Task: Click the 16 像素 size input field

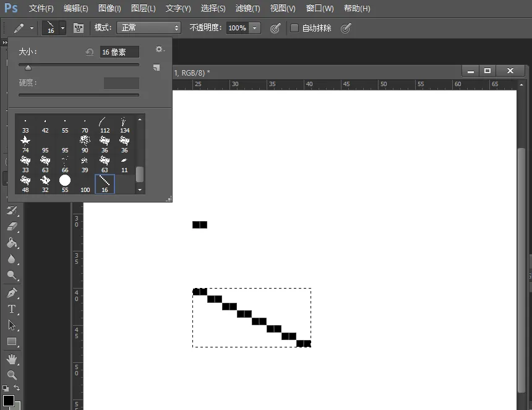Action: [119, 52]
